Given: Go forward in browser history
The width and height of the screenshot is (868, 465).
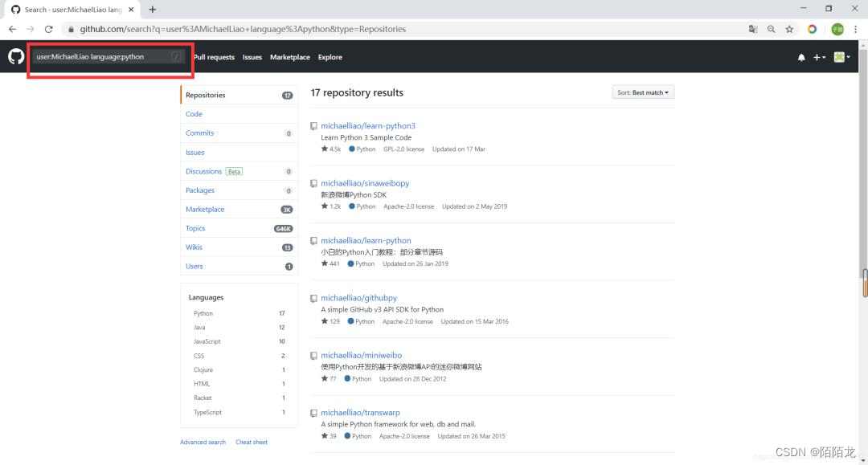Looking at the screenshot, I should tap(31, 29).
